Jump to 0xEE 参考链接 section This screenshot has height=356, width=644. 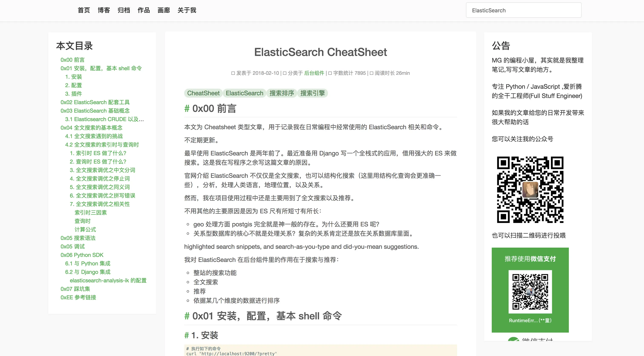[x=78, y=297]
